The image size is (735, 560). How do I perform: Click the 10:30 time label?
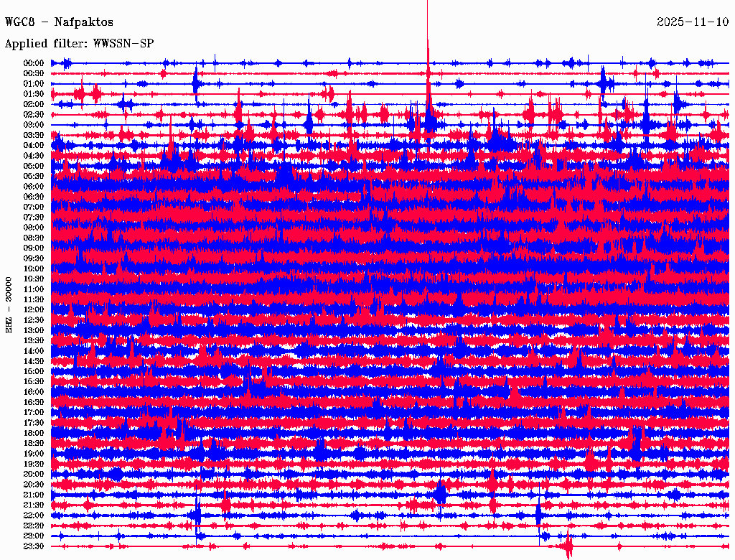click(34, 279)
